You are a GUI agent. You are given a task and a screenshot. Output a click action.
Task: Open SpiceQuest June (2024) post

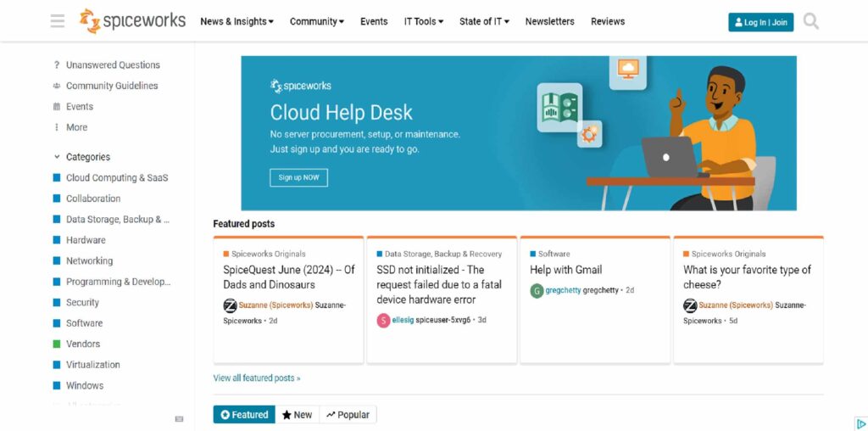point(289,277)
